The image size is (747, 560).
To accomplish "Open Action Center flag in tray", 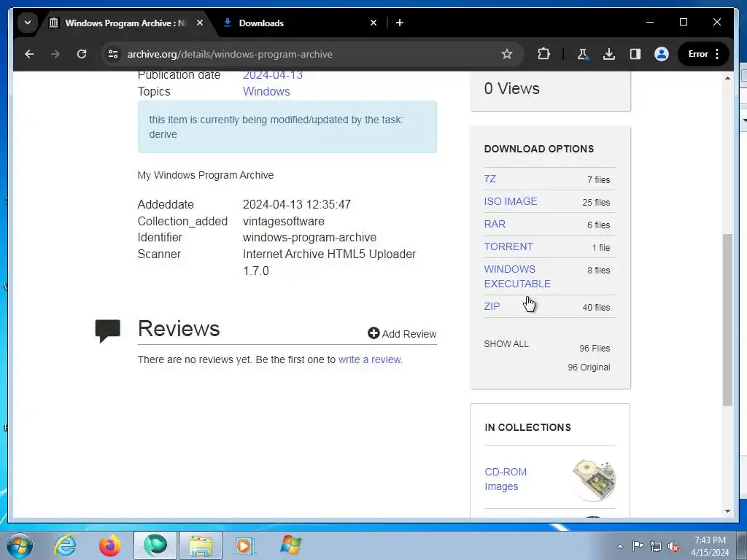I will coord(638,546).
